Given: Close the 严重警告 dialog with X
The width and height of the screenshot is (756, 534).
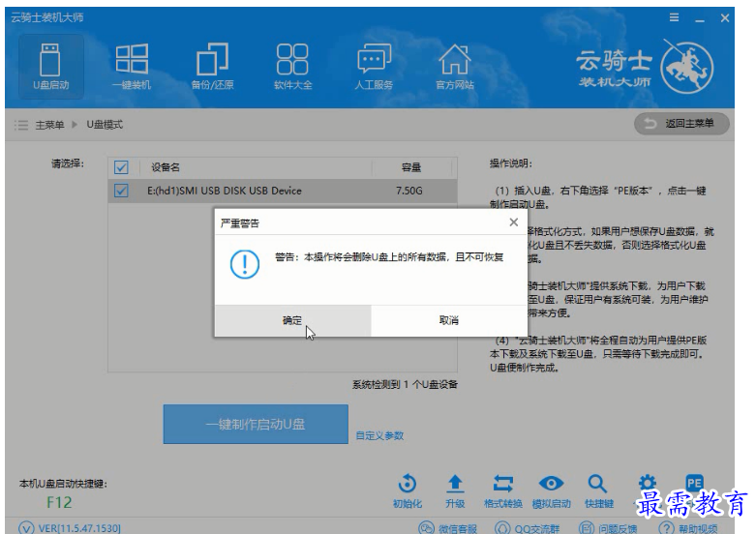Looking at the screenshot, I should [x=513, y=222].
